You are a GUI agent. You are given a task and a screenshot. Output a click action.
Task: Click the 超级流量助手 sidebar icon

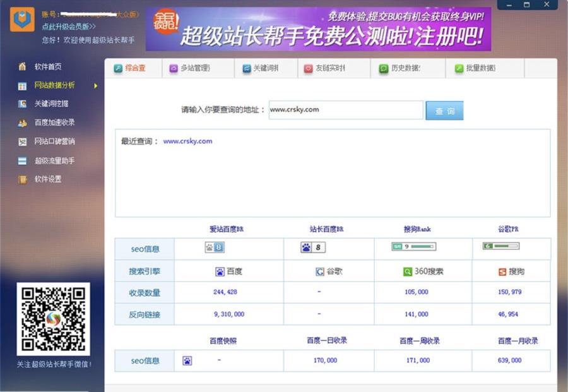22,160
